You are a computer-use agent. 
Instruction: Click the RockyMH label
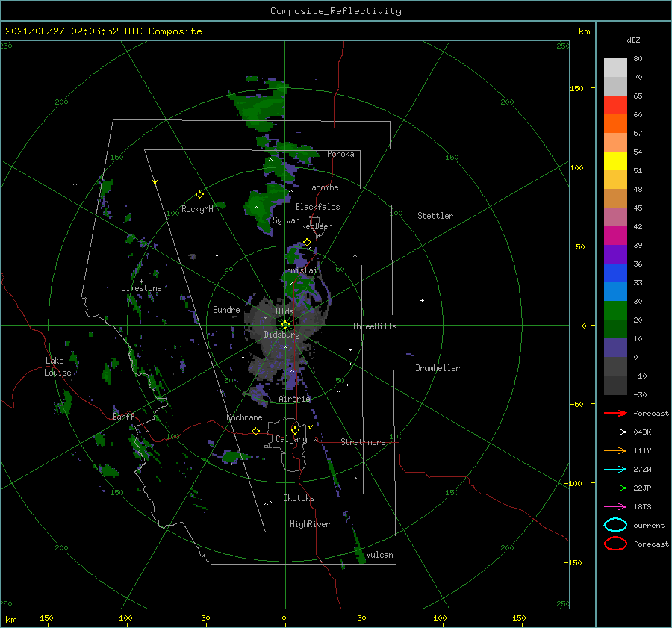197,209
